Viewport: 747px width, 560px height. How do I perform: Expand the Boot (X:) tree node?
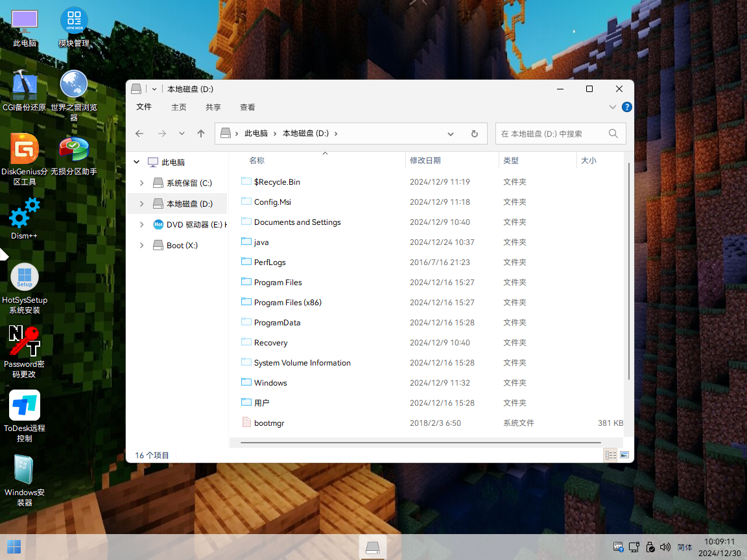(141, 245)
